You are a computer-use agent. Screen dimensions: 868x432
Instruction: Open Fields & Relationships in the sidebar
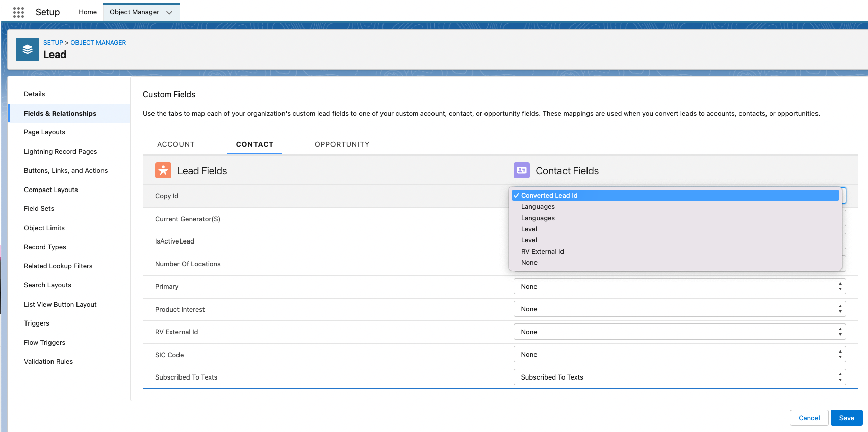[69, 113]
